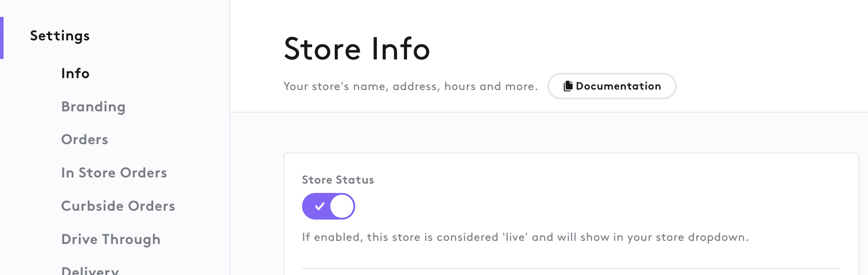Click the purple active indicator bar

click(x=2, y=38)
